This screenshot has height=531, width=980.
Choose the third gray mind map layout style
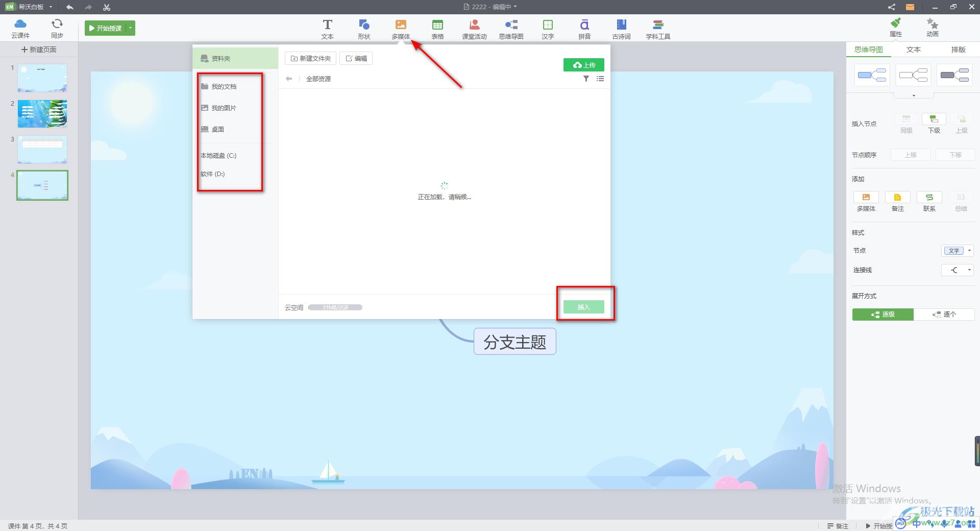coord(954,76)
